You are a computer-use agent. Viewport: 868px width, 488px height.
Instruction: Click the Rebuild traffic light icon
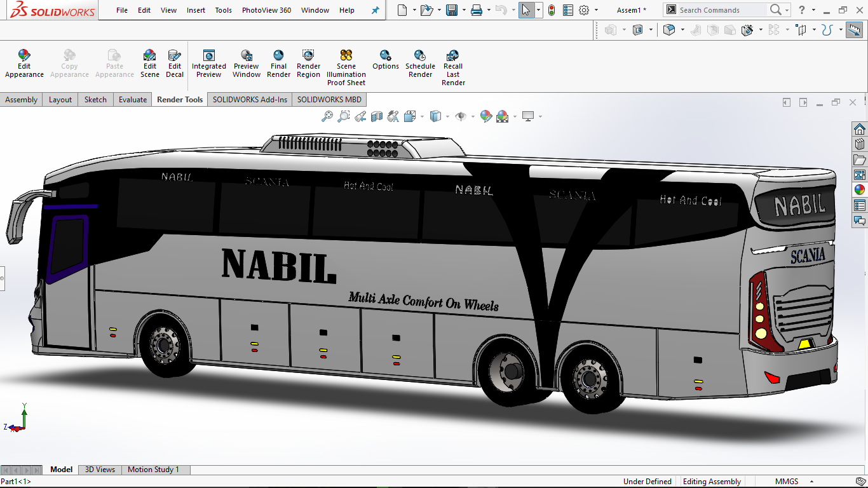[x=551, y=10]
